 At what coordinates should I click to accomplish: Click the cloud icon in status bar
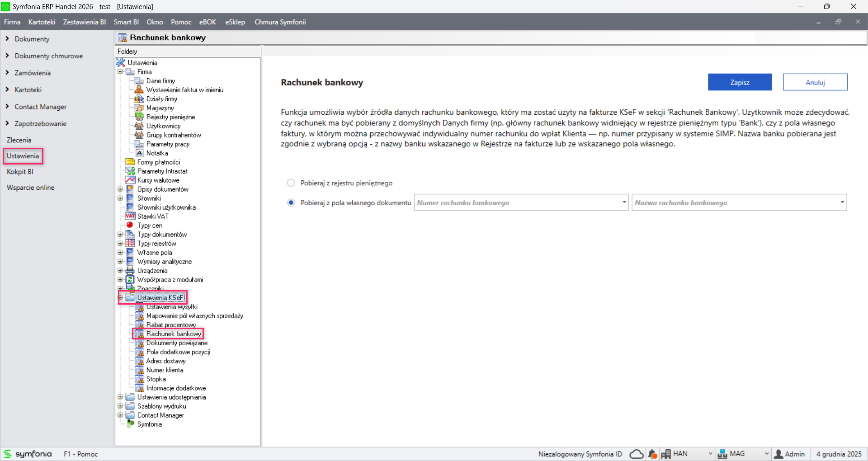[637, 454]
